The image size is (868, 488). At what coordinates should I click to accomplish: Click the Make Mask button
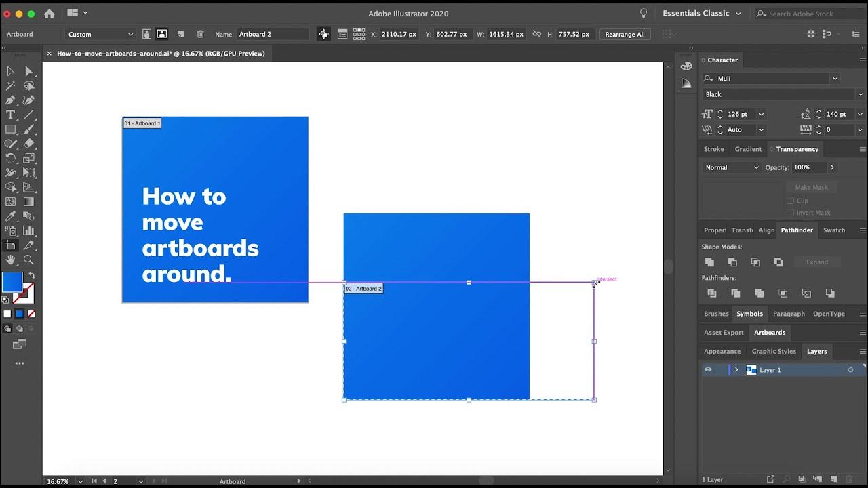811,187
